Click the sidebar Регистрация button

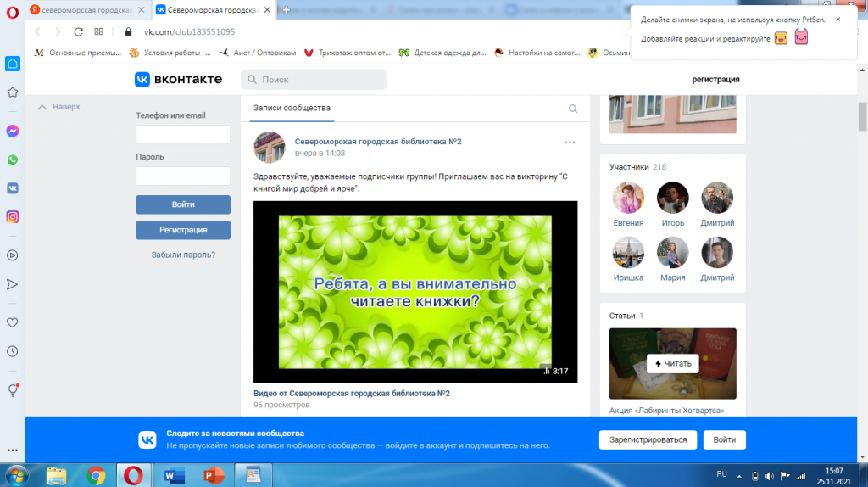[183, 230]
